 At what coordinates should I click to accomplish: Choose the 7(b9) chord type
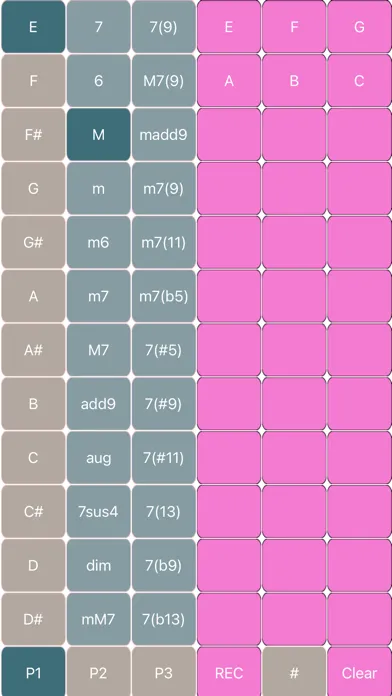(x=164, y=566)
